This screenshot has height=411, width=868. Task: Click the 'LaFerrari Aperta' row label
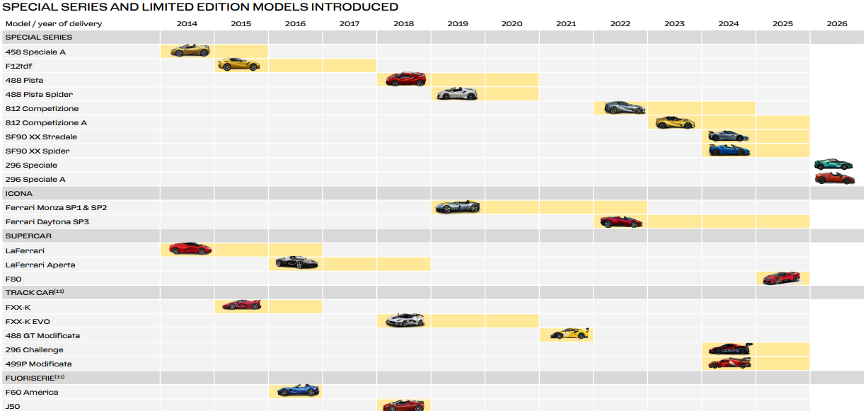(x=40, y=265)
